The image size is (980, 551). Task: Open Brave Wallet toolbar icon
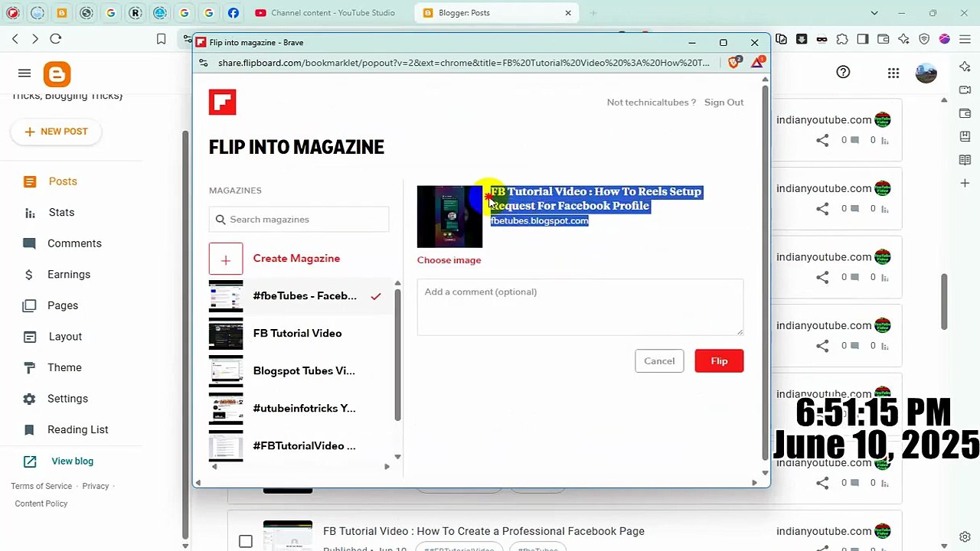tap(883, 39)
